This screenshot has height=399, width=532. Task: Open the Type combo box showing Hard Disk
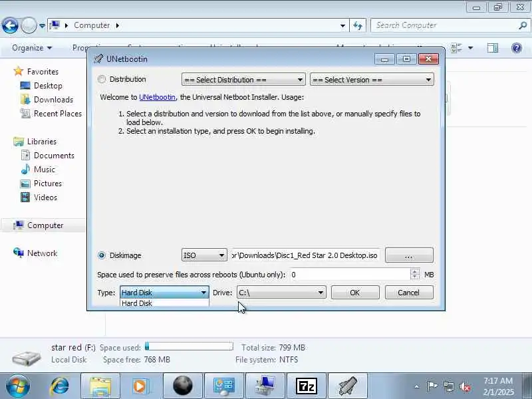click(164, 293)
